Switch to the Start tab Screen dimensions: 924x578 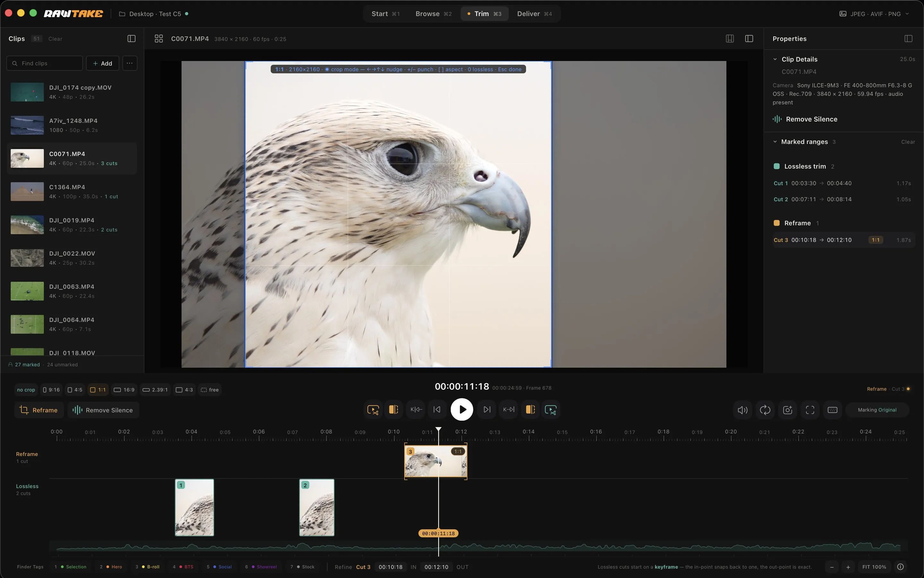pyautogui.click(x=386, y=14)
